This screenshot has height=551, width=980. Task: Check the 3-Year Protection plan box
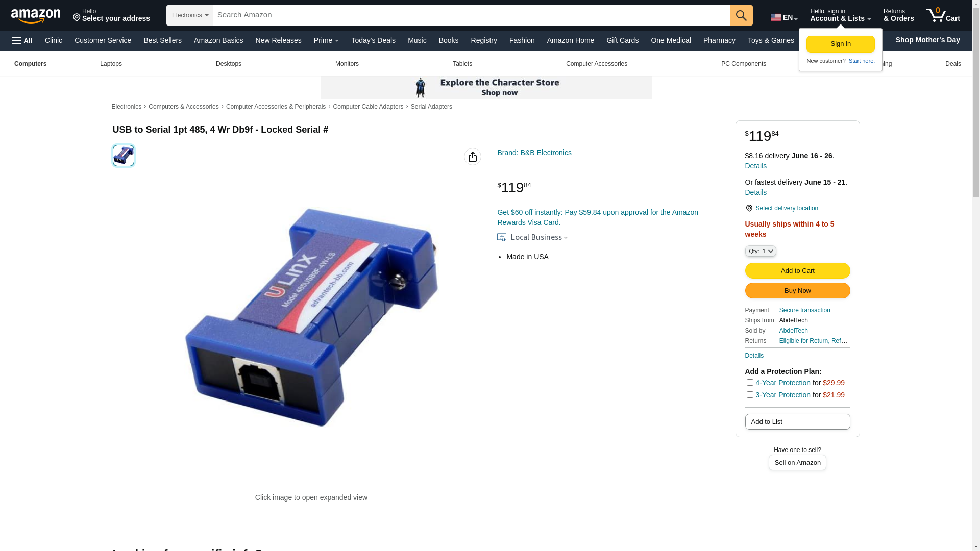(750, 394)
